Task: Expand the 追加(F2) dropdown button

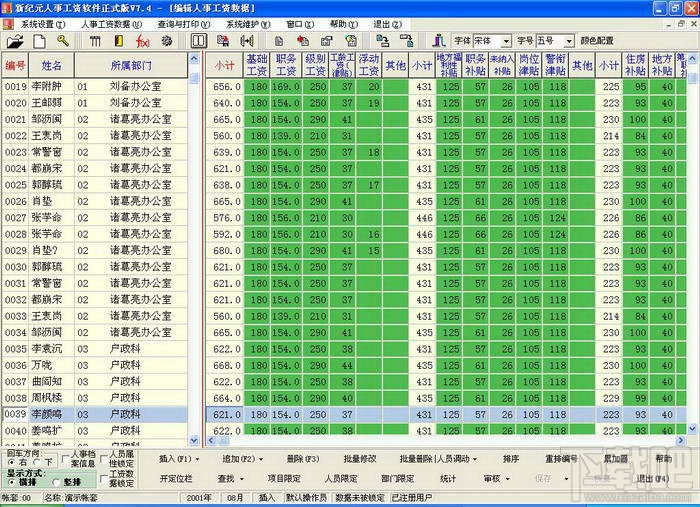Action: [x=261, y=459]
